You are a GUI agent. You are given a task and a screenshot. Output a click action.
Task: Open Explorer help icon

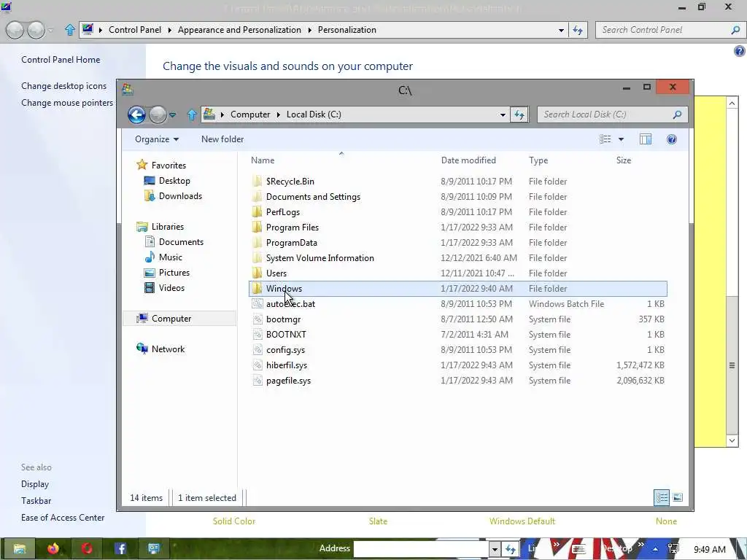coord(672,139)
